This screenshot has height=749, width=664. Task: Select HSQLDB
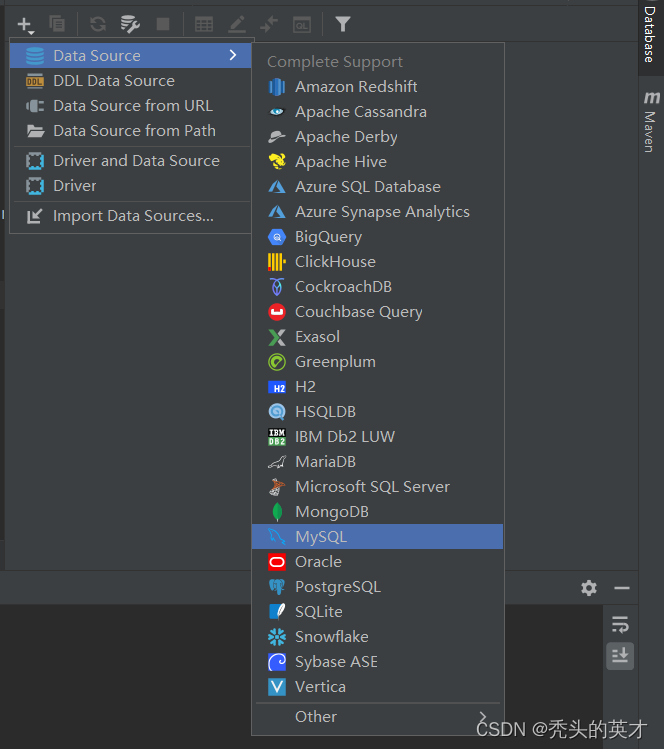point(377,412)
